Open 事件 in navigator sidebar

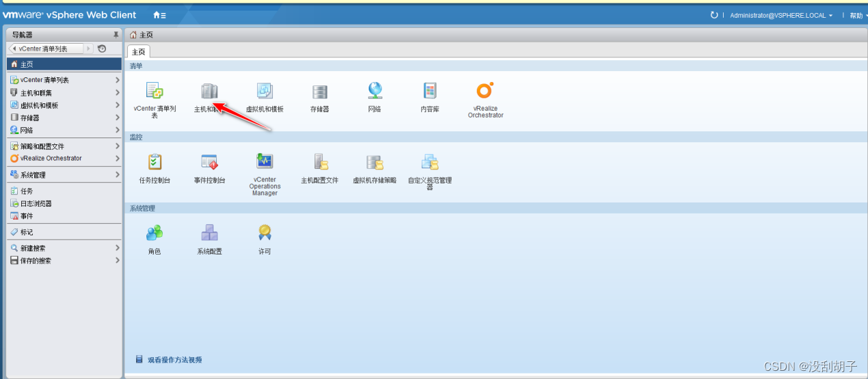coord(64,215)
